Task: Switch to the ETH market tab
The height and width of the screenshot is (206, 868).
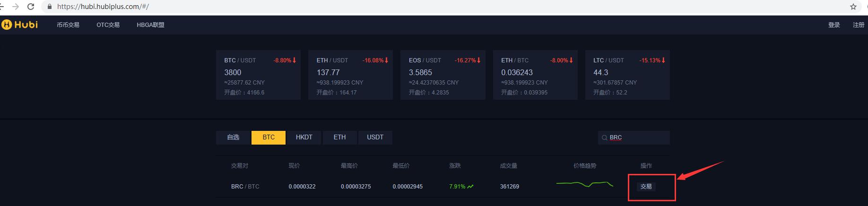Action: 339,137
